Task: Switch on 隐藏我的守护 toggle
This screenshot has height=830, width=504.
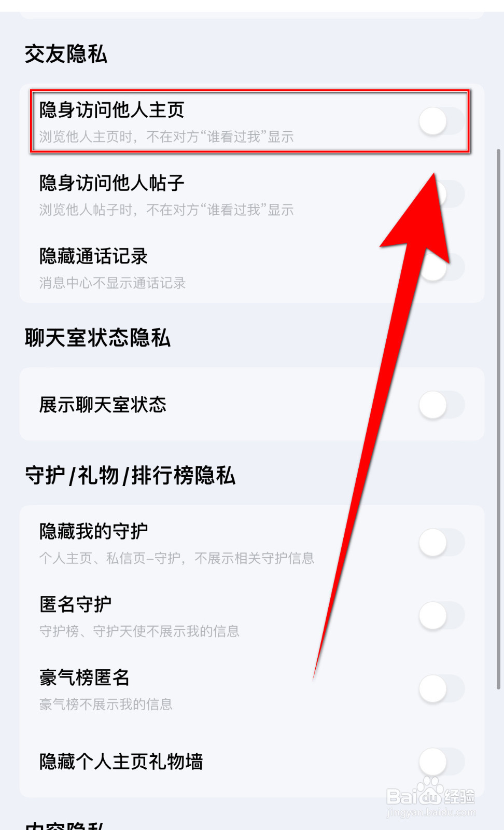Action: pyautogui.click(x=442, y=543)
